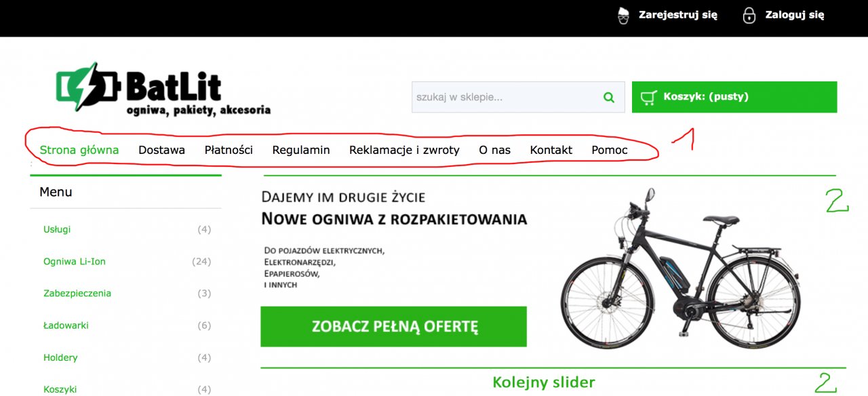
Task: Open the Zarejestruj się registration link
Action: coord(677,14)
